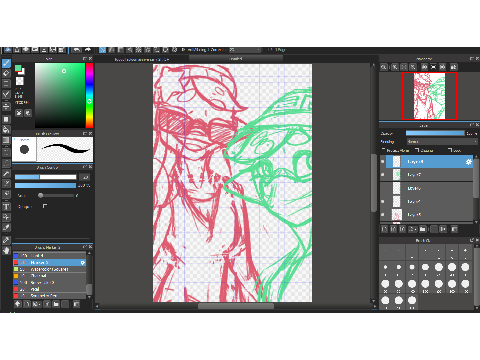Select the Gradient tool
The width and height of the screenshot is (480, 360).
6,140
